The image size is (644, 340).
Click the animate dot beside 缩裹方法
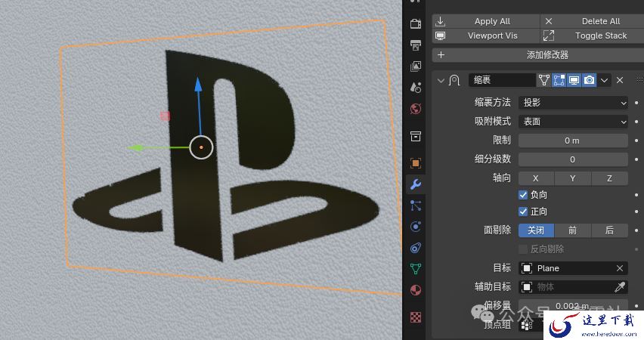[636, 103]
